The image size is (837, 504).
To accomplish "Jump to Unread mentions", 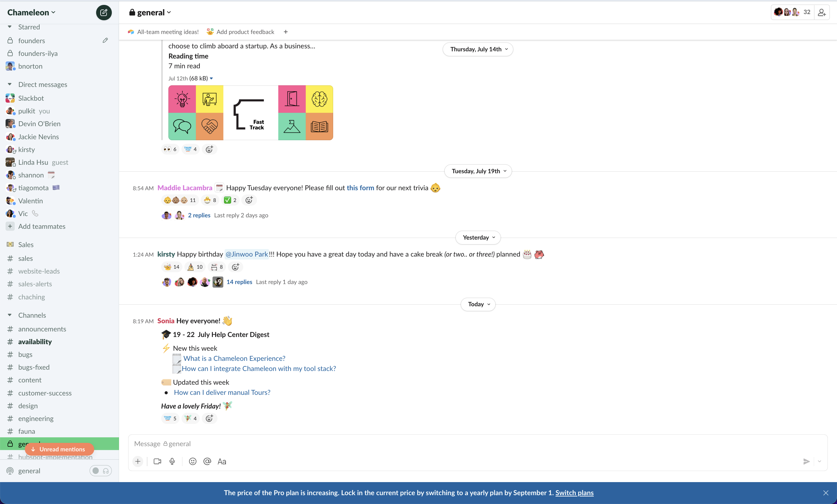I will [x=59, y=449].
